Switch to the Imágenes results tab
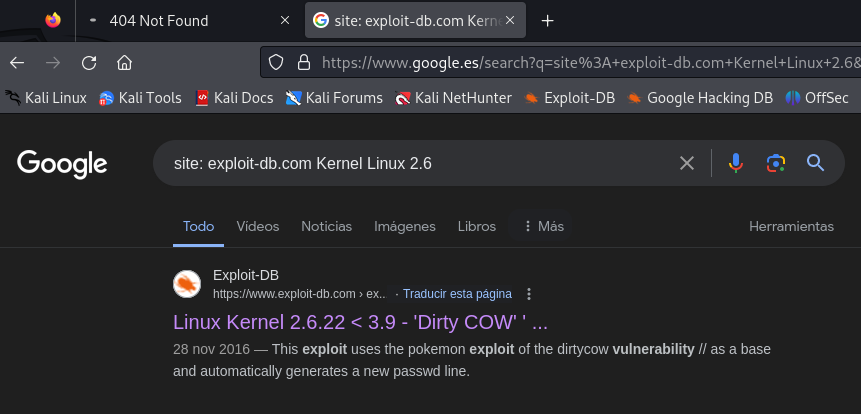861x414 pixels. coord(405,226)
